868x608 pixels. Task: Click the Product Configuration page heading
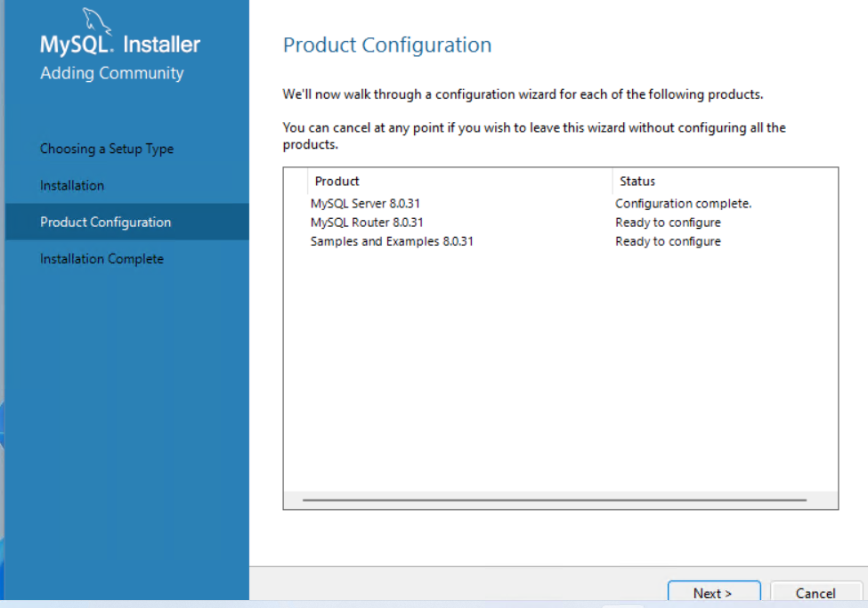pyautogui.click(x=386, y=45)
